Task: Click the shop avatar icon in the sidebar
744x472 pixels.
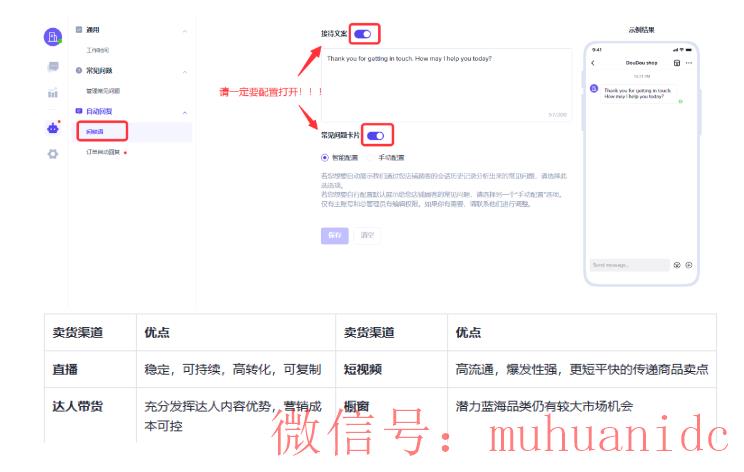Action: pos(53,37)
